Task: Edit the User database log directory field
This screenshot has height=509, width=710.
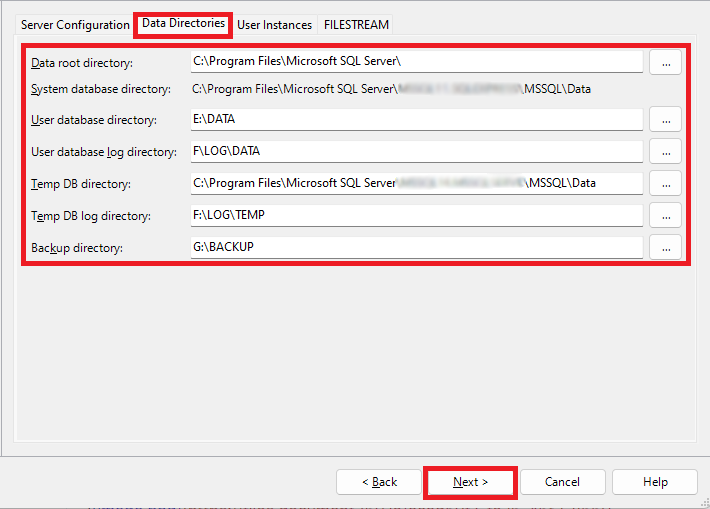Action: tap(416, 152)
